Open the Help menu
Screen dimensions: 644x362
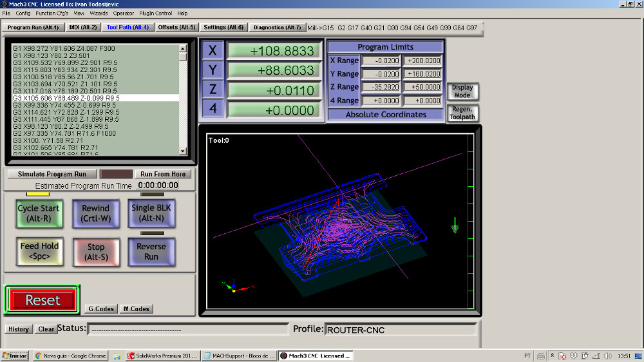point(182,13)
